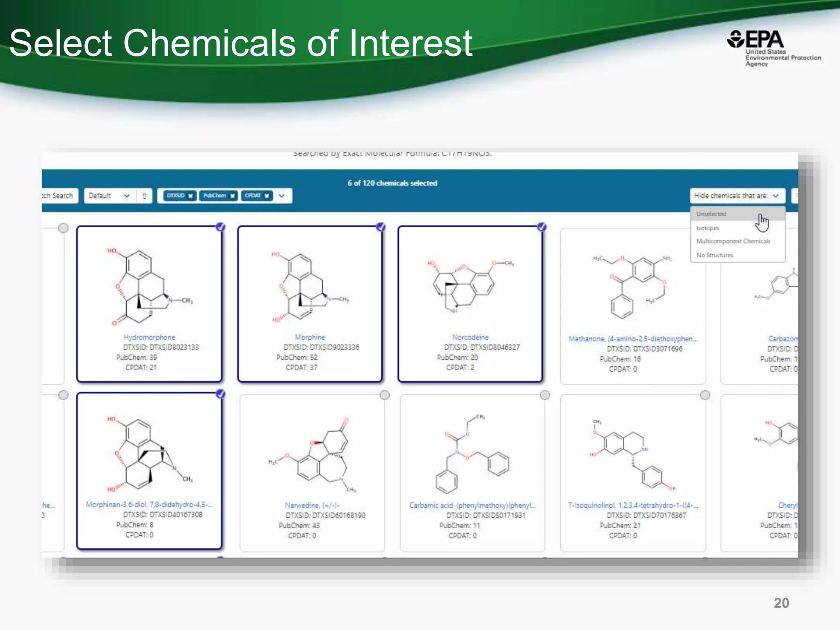Click the DTXSID chip label
Screen dimensions: 840x630
point(176,196)
